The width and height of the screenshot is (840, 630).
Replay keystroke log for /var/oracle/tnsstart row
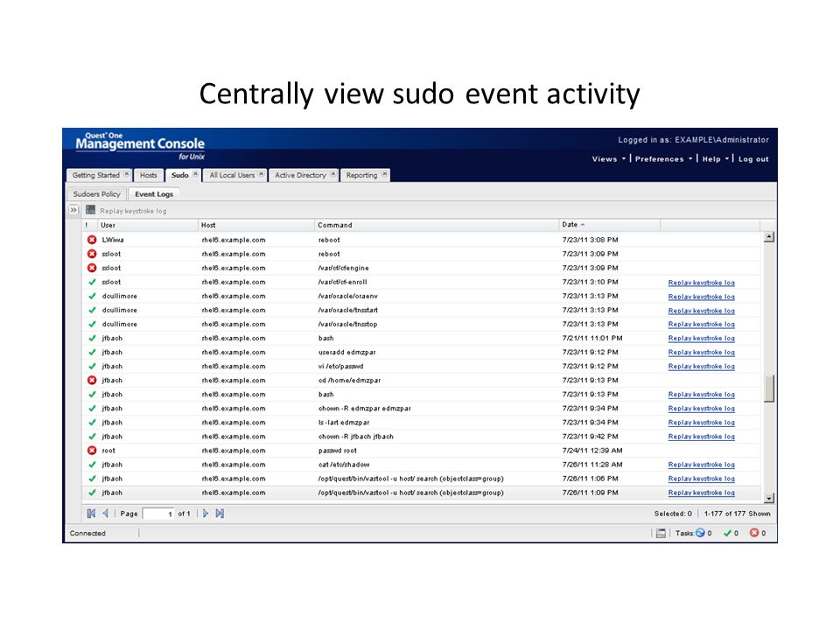point(701,310)
